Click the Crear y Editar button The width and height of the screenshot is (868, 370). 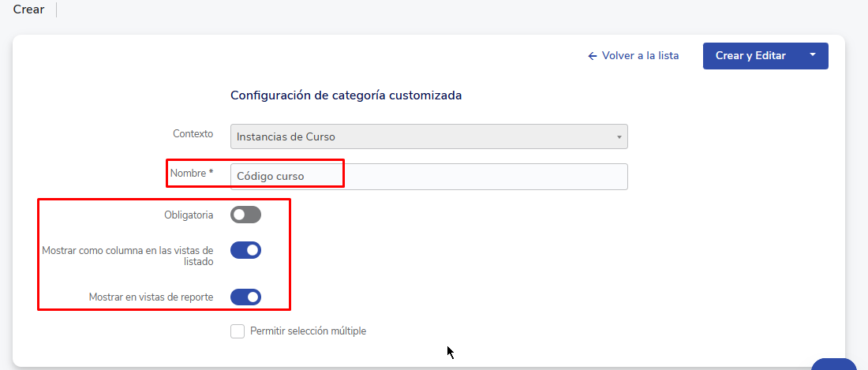pyautogui.click(x=750, y=56)
